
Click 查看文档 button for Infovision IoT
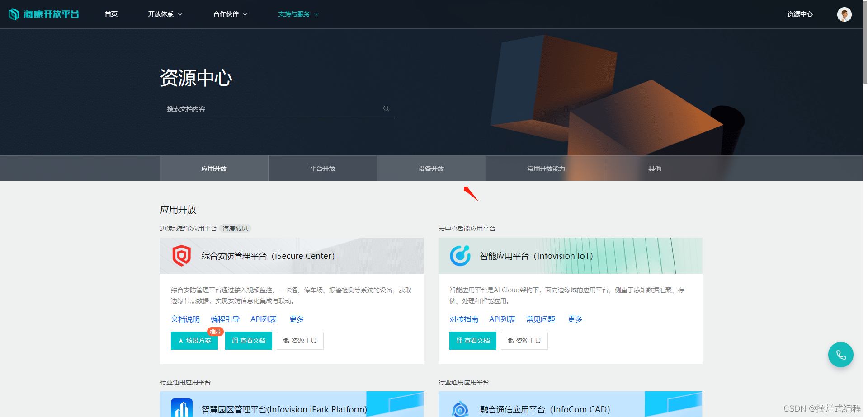click(x=473, y=341)
